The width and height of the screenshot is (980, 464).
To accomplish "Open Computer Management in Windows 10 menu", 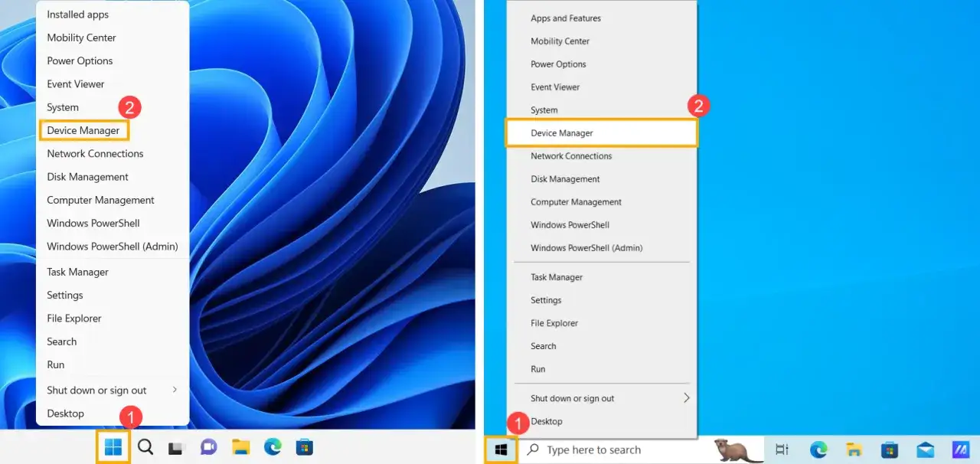I will (602, 202).
